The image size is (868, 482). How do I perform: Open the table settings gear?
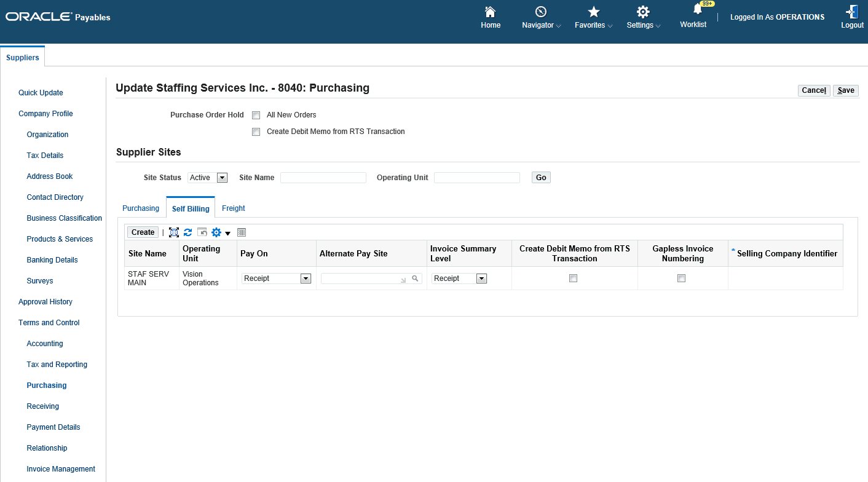tap(216, 232)
